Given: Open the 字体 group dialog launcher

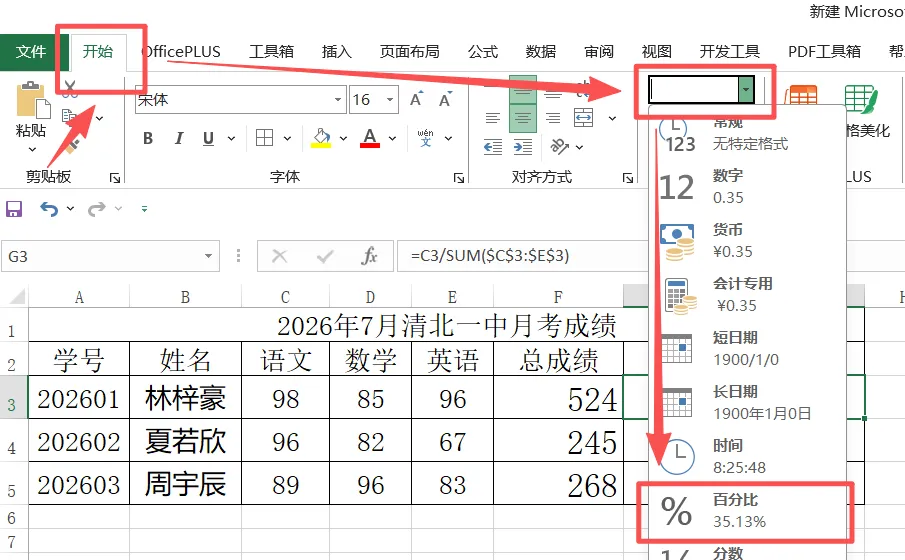Looking at the screenshot, I should (459, 178).
